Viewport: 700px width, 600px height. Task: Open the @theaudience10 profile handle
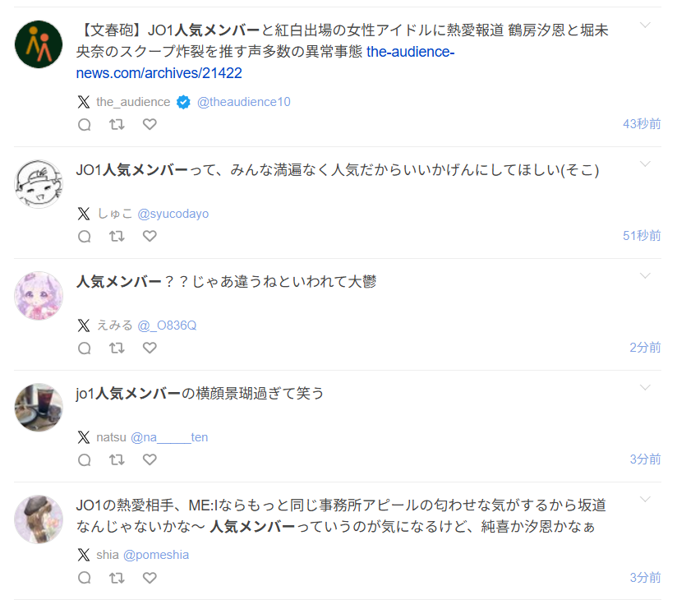click(x=244, y=102)
